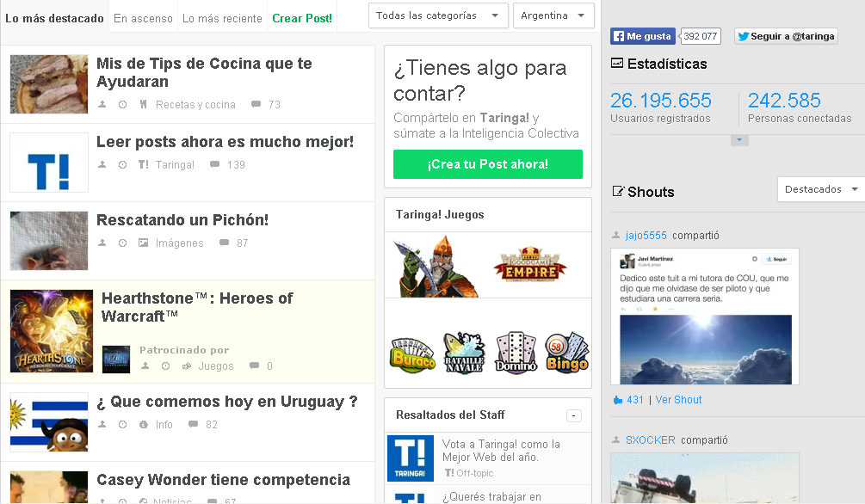
Task: Select the Lo más destacado tab
Action: (x=54, y=18)
